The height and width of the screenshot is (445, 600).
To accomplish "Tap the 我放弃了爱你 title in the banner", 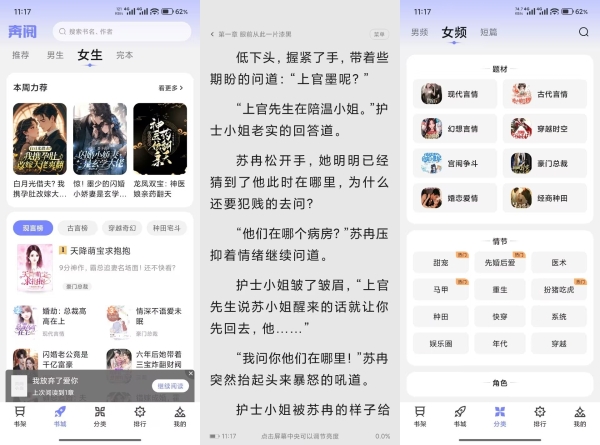I will [x=55, y=381].
